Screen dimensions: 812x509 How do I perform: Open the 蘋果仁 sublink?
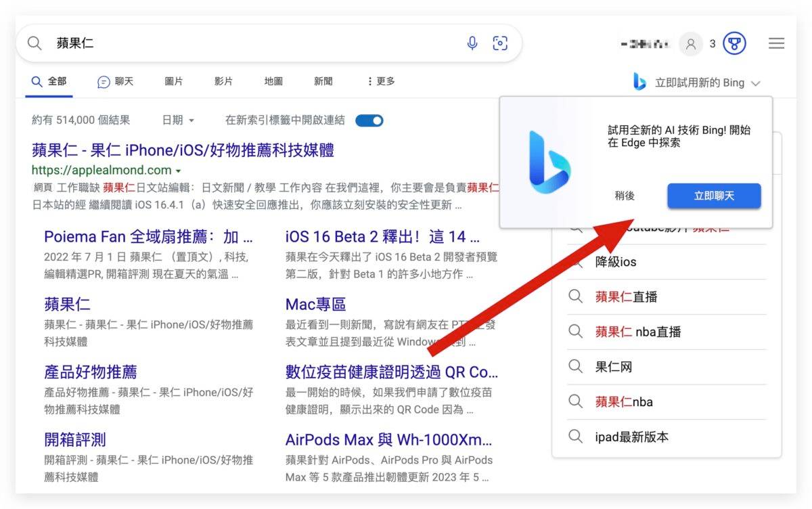pyautogui.click(x=67, y=304)
